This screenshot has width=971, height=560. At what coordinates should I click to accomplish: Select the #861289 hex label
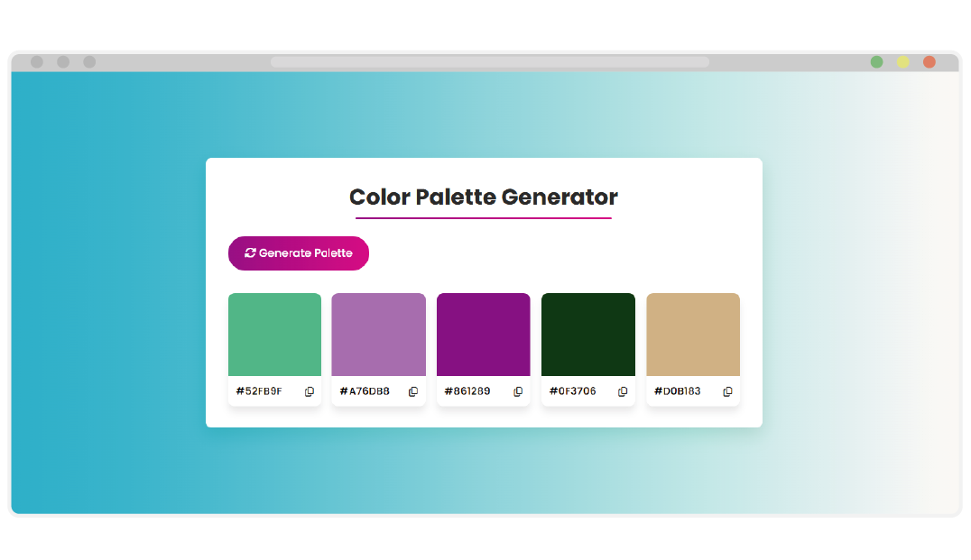click(467, 391)
